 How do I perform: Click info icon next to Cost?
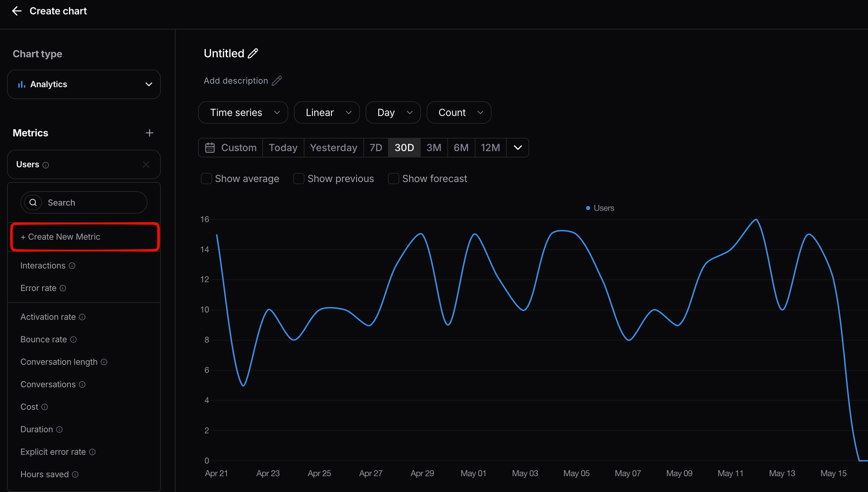(x=45, y=407)
